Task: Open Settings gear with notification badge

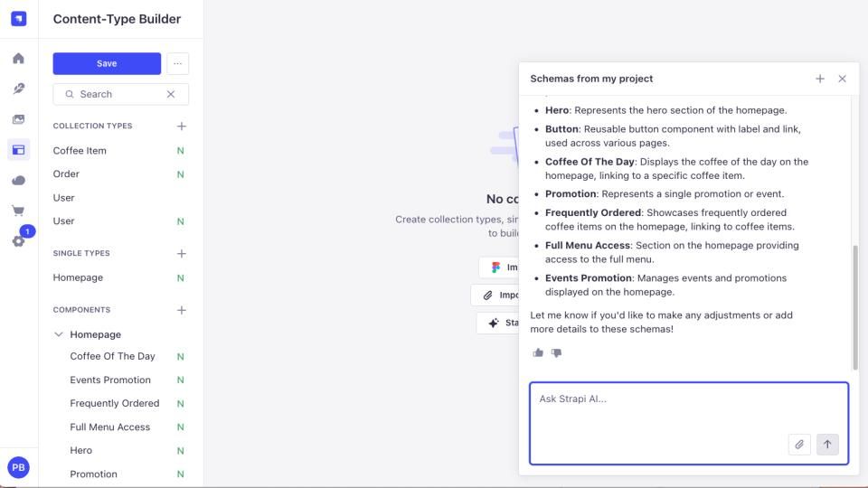Action: [18, 241]
